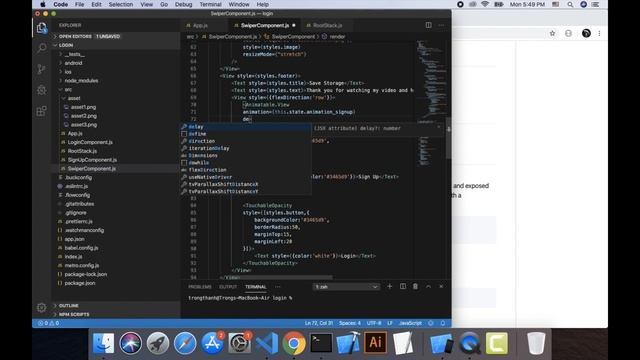Bookmark the page with Chrome's star icon
The width and height of the screenshot is (640, 360).
coord(552,33)
